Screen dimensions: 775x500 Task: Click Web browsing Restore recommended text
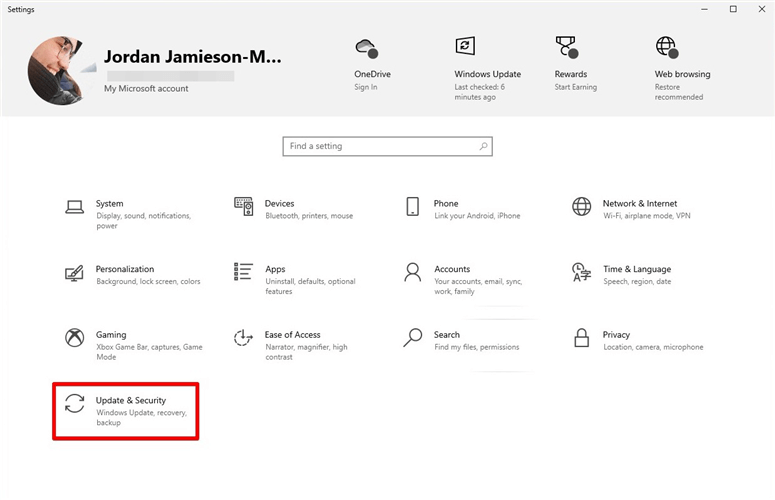click(x=679, y=92)
